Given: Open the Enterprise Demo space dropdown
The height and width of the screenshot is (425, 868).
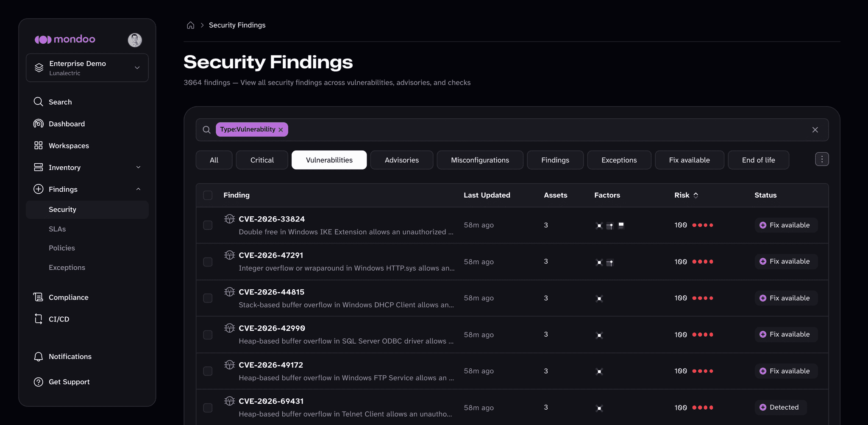Looking at the screenshot, I should [87, 68].
